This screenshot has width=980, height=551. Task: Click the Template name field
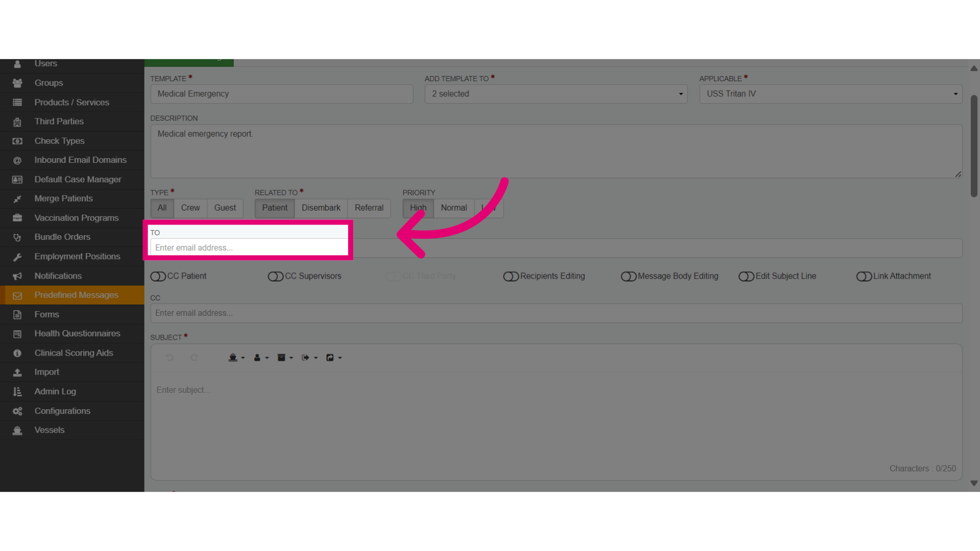tap(282, 94)
